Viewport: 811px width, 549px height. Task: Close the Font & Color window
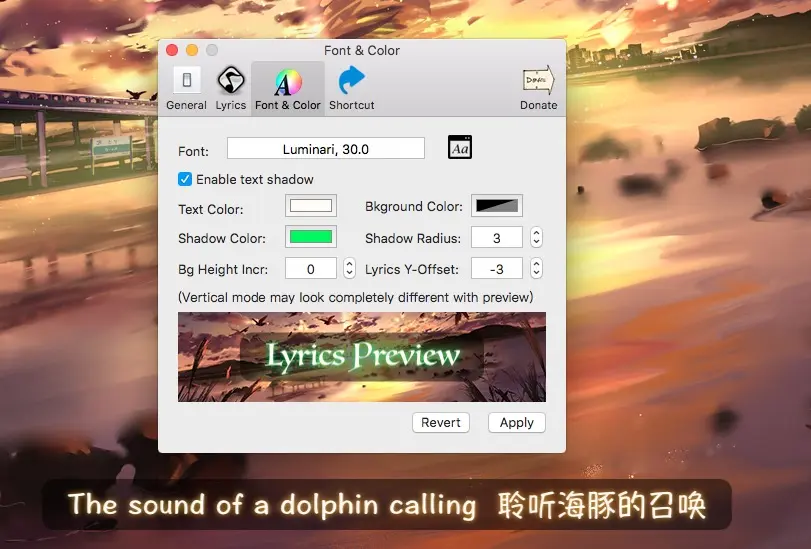point(172,50)
